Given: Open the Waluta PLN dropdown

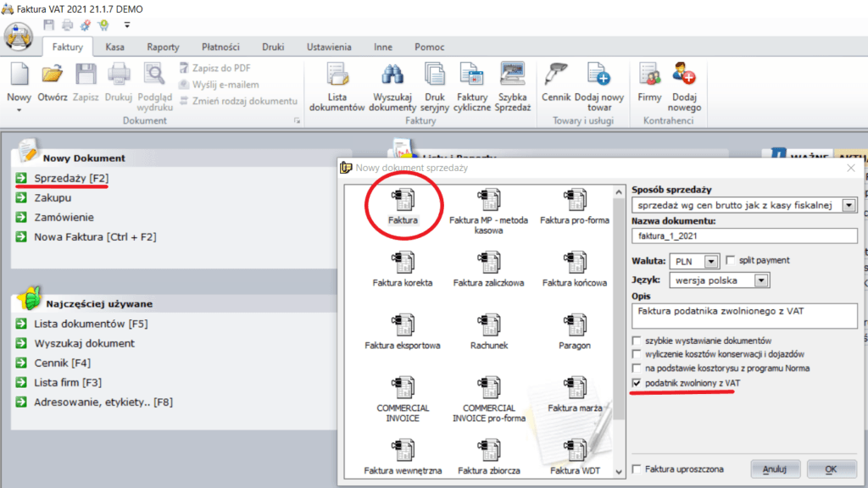Looking at the screenshot, I should coord(710,261).
